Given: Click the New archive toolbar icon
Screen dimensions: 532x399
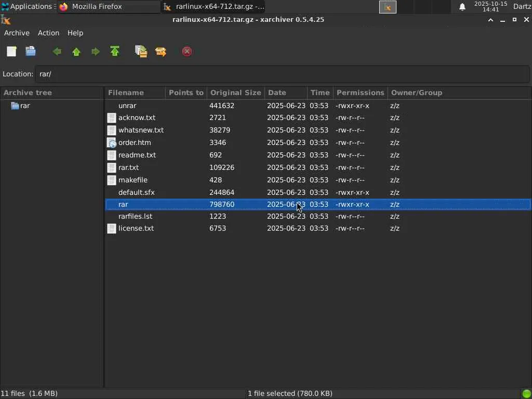Looking at the screenshot, I should click(x=11, y=51).
